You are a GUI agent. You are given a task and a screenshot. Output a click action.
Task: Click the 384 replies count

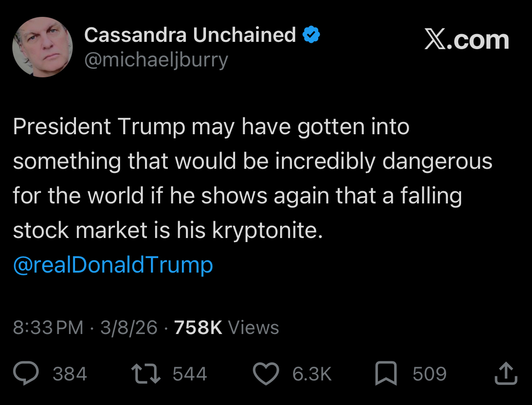(x=70, y=374)
